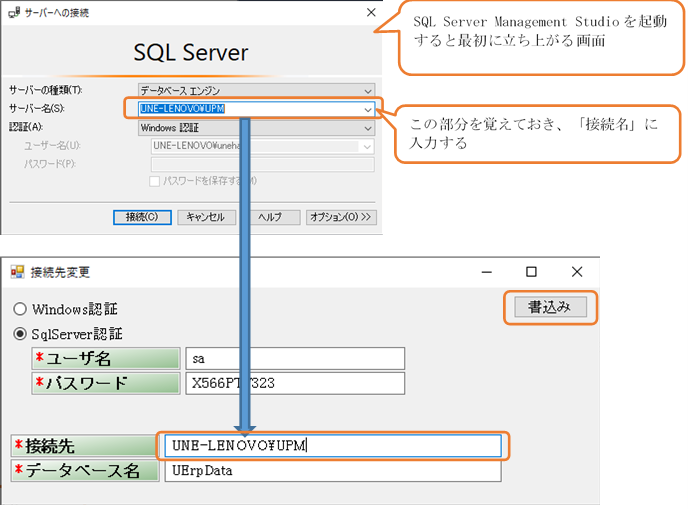Image resolution: width=689 pixels, height=512 pixels.
Task: Toggle the パスワードを保存する checkbox
Action: (154, 181)
